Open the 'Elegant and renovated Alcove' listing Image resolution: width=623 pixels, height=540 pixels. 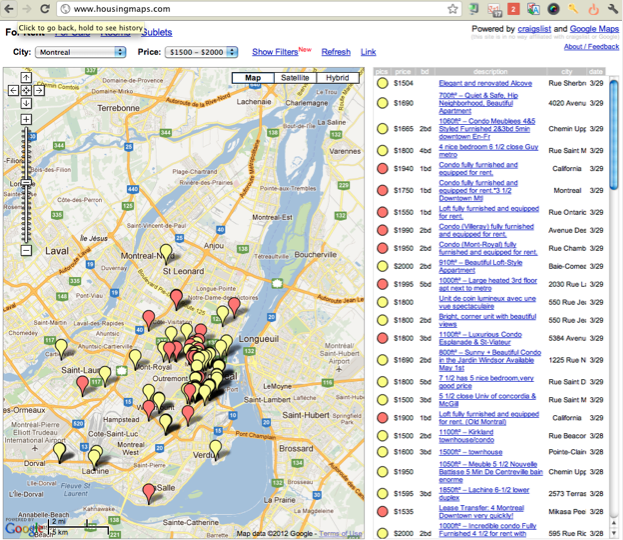[485, 83]
